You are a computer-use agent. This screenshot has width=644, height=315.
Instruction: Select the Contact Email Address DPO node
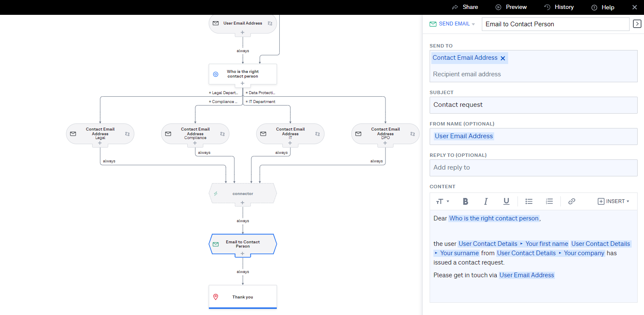pos(385,134)
